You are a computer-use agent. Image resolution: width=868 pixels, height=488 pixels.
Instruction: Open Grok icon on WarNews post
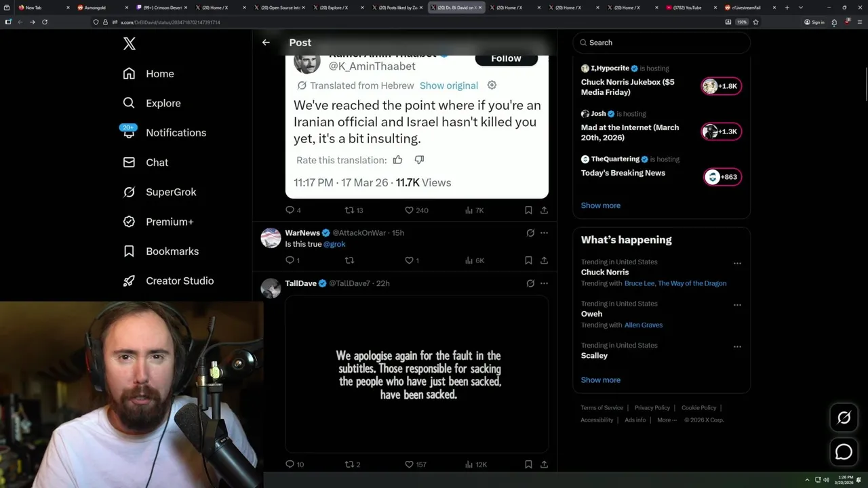[x=530, y=232]
